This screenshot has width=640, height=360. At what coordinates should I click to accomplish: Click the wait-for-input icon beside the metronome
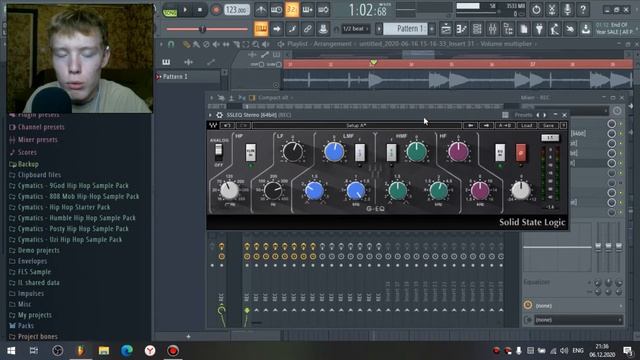[276, 9]
